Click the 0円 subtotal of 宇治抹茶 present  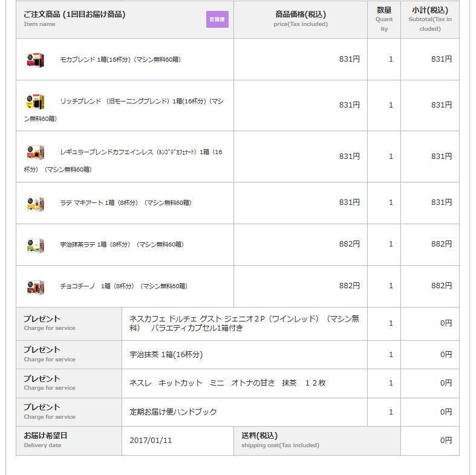click(446, 354)
